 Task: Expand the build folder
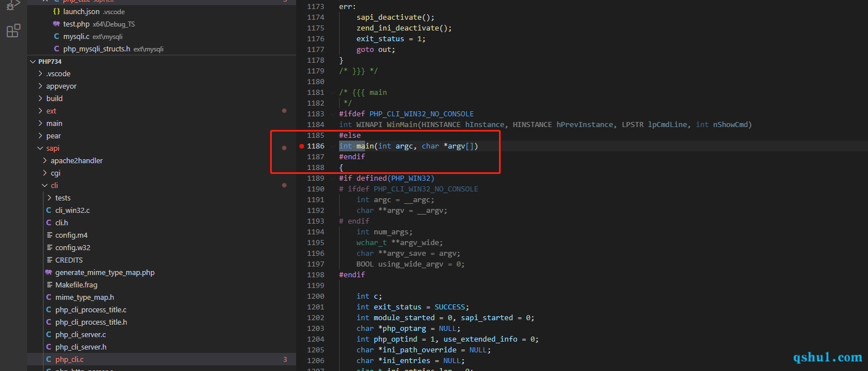[x=40, y=98]
